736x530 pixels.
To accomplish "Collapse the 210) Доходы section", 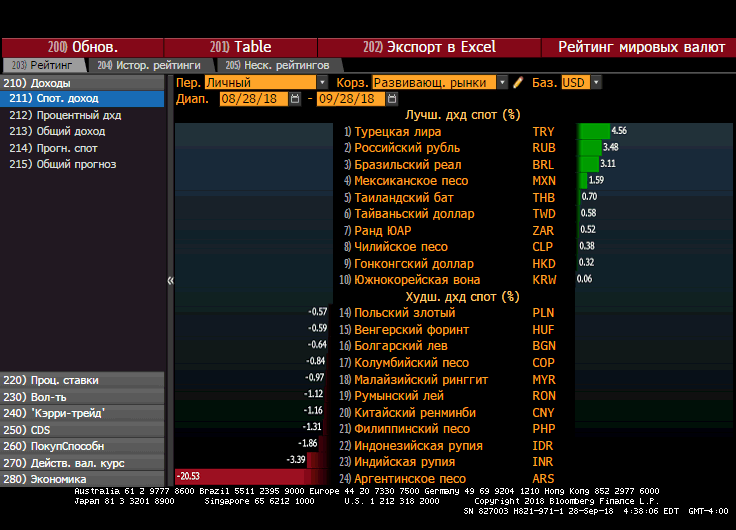I will 83,83.
